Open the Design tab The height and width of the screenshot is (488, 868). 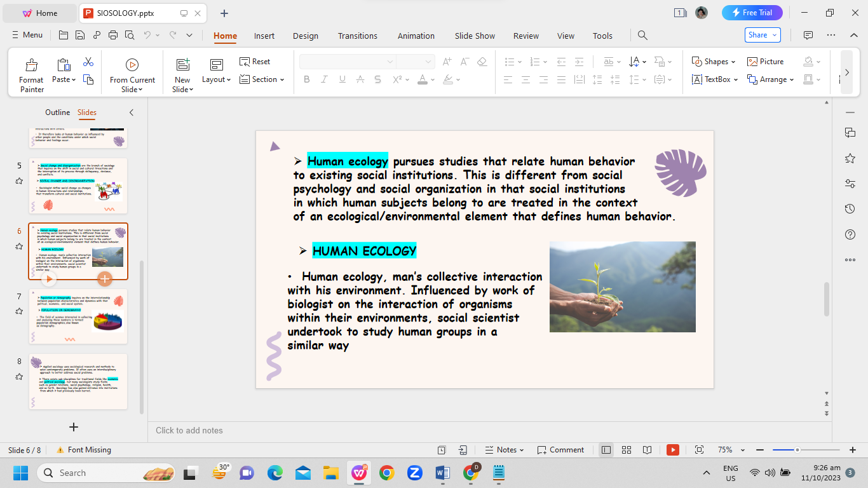306,36
